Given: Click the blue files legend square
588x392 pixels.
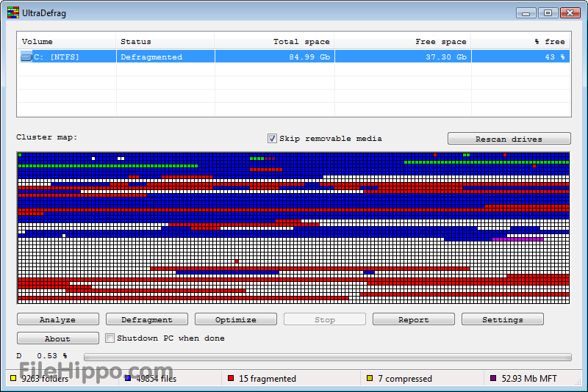Looking at the screenshot, I should (128, 379).
